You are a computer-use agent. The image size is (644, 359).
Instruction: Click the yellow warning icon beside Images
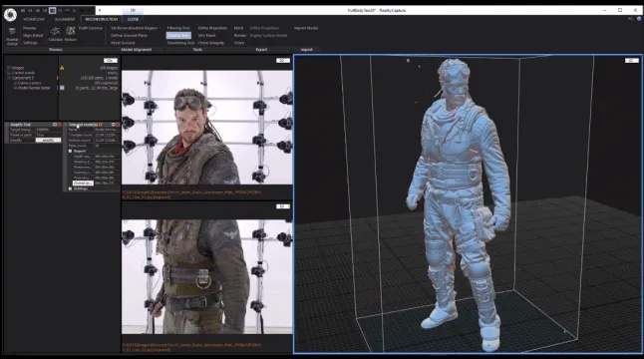[x=62, y=68]
